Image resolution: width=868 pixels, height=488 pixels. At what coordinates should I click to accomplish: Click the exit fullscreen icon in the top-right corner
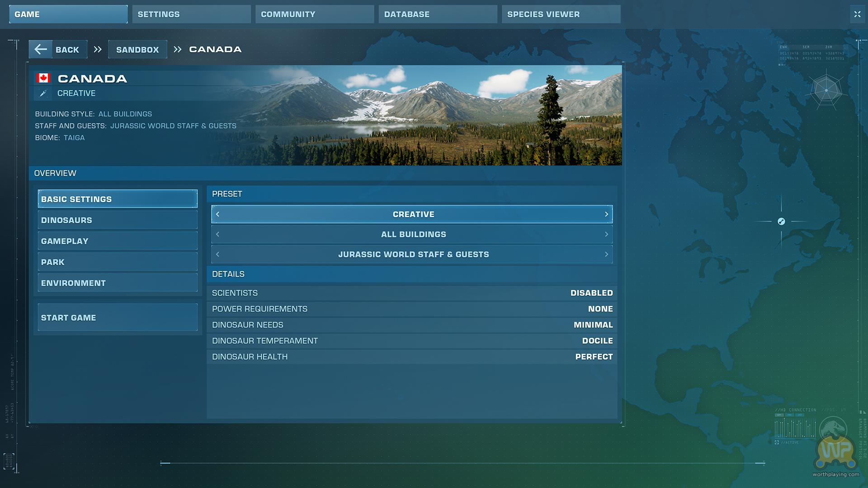click(857, 14)
